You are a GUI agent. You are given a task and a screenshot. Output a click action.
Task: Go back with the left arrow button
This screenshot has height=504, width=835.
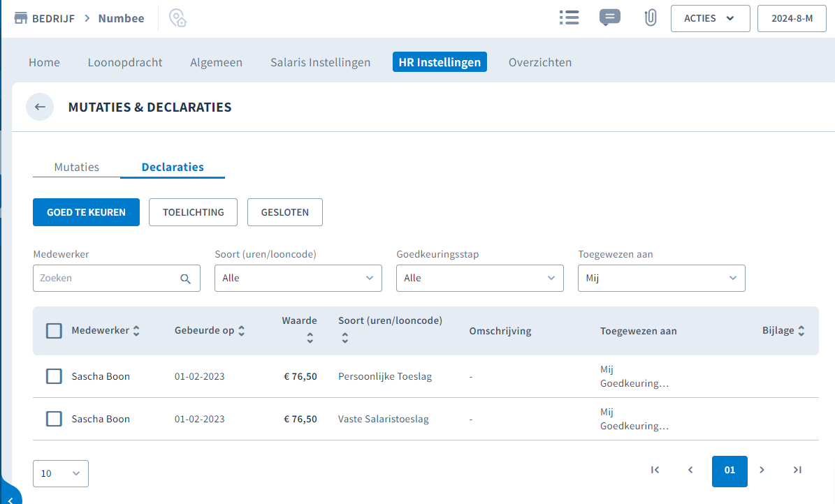click(40, 107)
